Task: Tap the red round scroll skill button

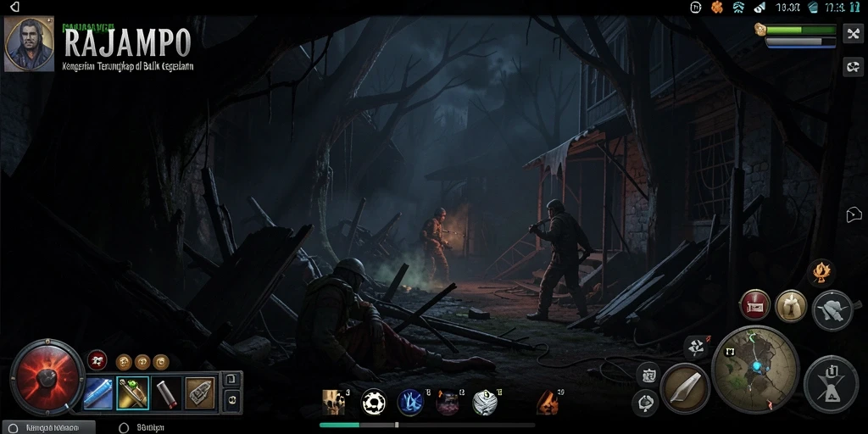Action: coord(754,305)
